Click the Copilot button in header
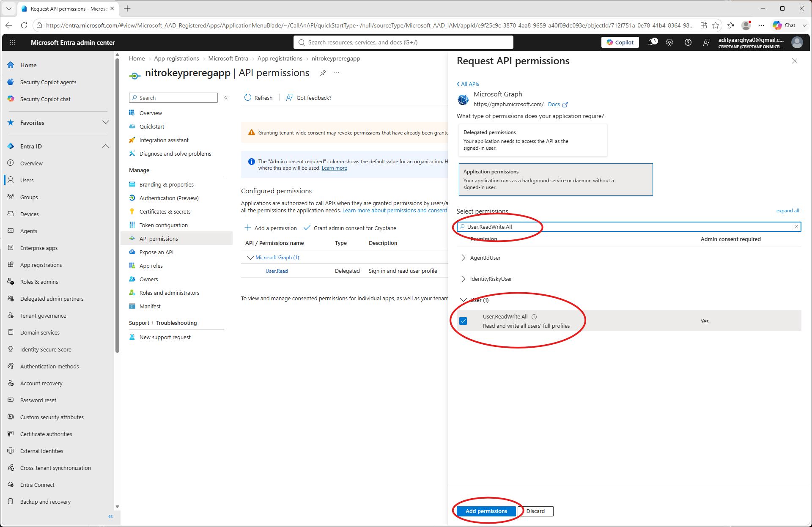This screenshot has height=527, width=812. (620, 42)
